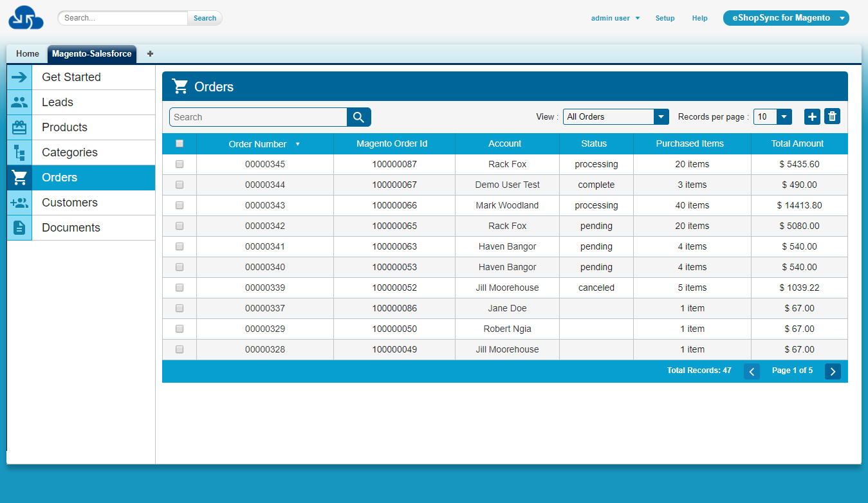The image size is (868, 503).
Task: Check the box for order 00000345
Action: tap(180, 164)
